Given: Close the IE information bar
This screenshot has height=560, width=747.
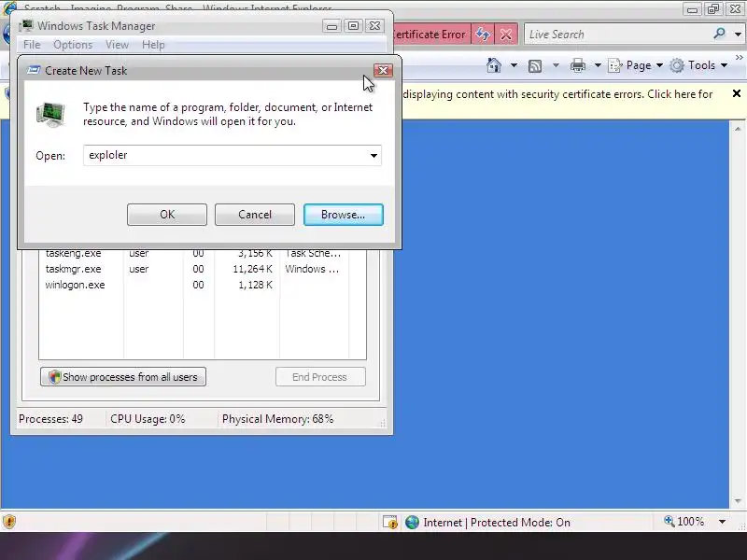Looking at the screenshot, I should click(737, 93).
